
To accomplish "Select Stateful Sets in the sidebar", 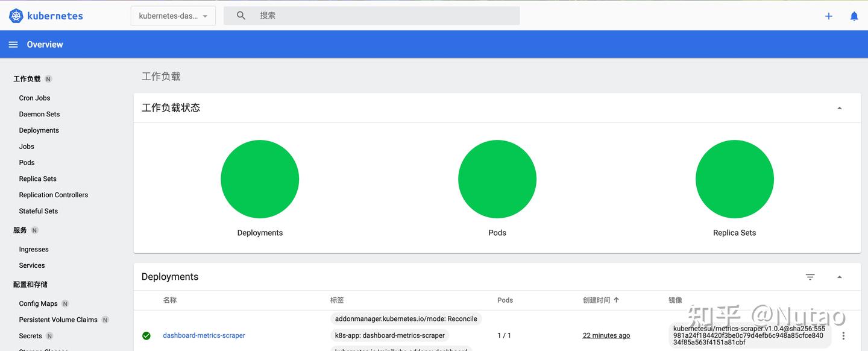I will click(38, 210).
